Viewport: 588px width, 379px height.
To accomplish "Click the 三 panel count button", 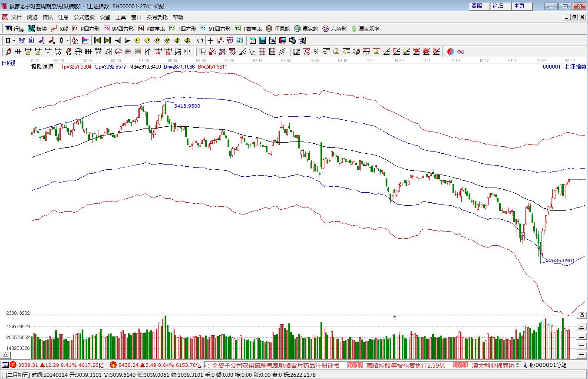I will click(x=581, y=327).
